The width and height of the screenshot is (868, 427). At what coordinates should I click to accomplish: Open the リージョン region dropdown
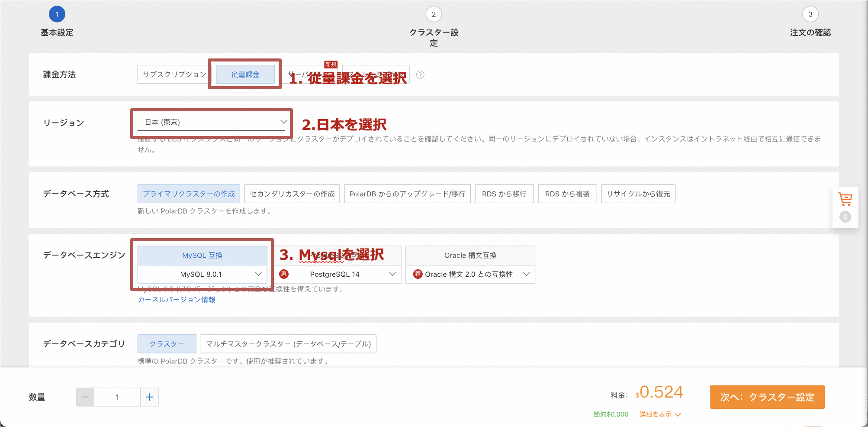211,122
